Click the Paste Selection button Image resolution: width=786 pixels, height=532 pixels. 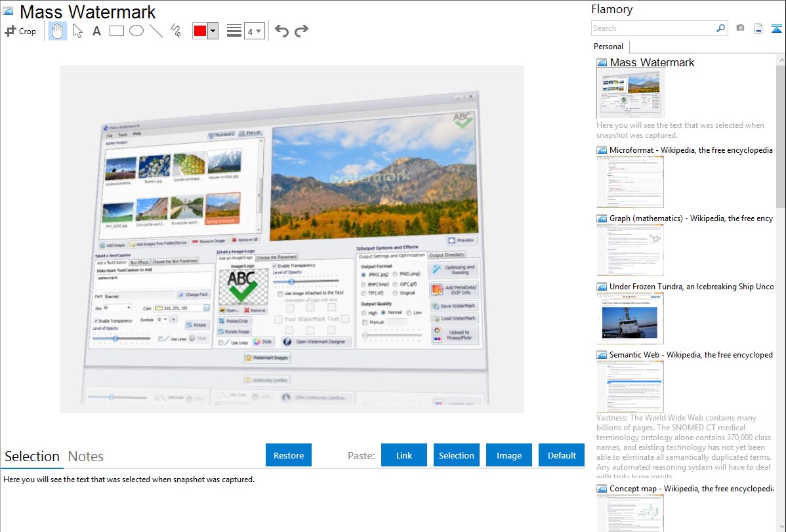(x=457, y=455)
